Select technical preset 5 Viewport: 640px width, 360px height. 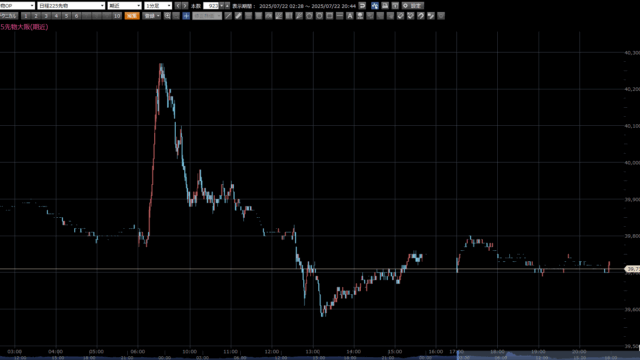(x=66, y=16)
